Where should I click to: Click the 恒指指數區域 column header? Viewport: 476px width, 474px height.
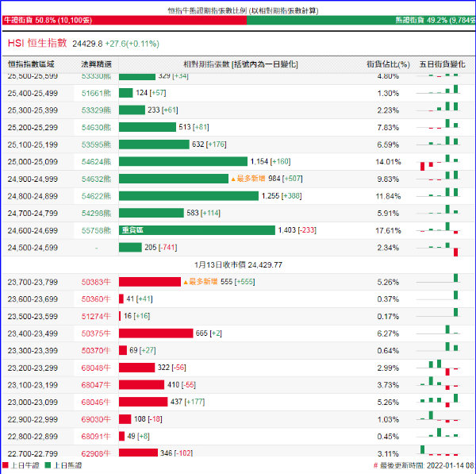(x=31, y=64)
